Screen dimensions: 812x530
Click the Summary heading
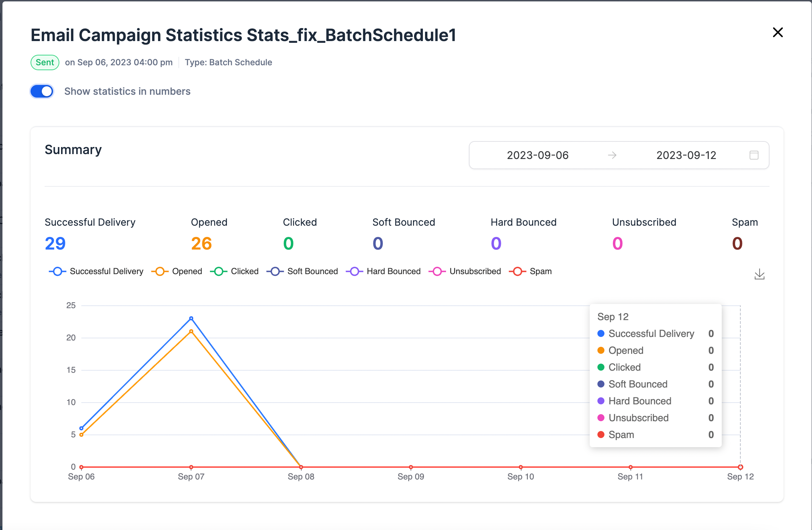[x=73, y=150]
